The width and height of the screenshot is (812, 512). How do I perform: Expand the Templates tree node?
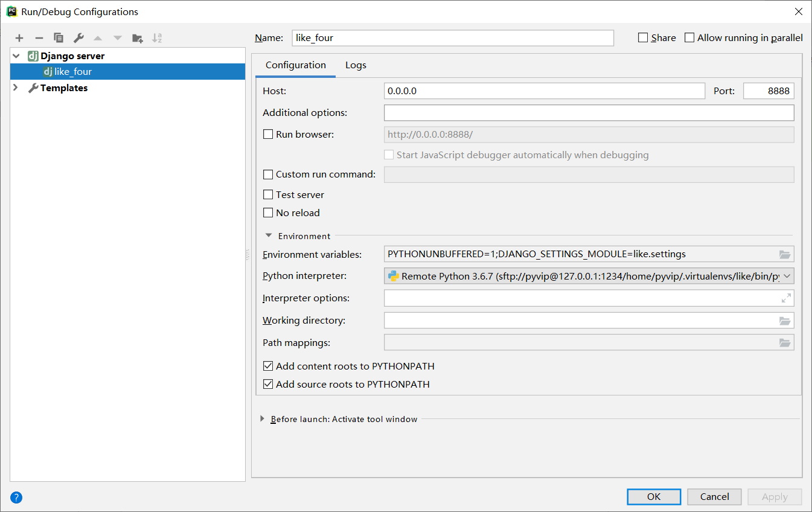16,88
